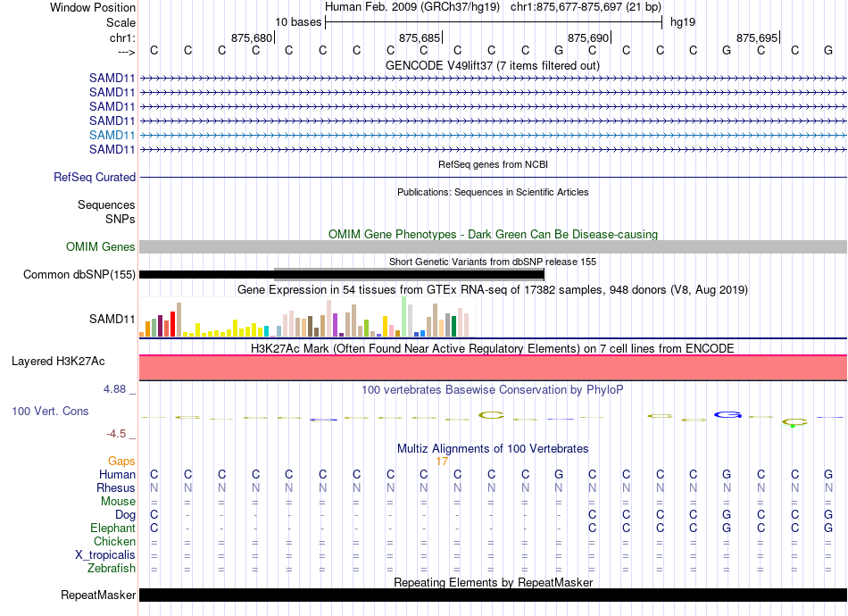Click the SNPs track label

click(x=121, y=219)
